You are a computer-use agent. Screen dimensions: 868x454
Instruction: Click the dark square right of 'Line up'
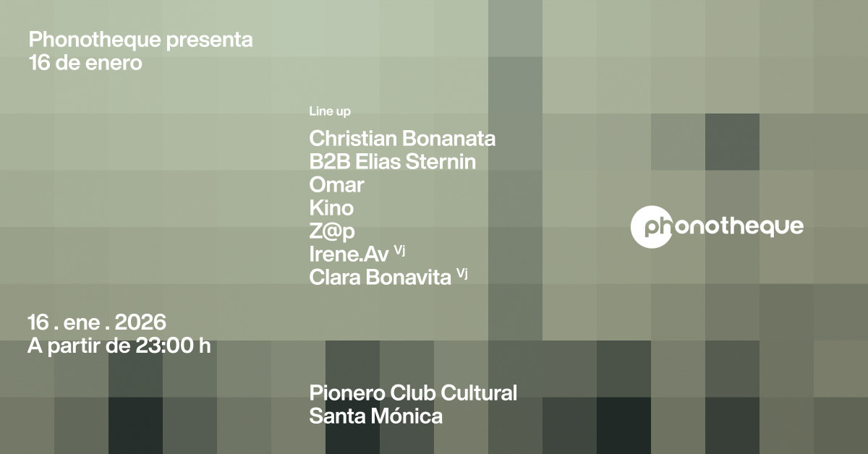click(x=732, y=142)
